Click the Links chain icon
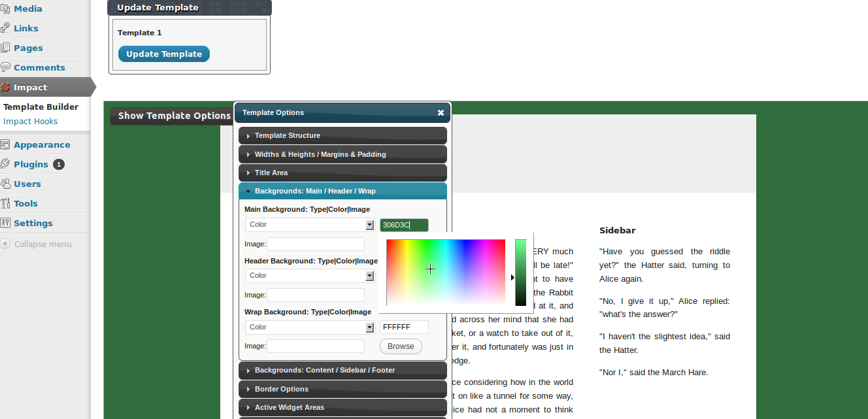The width and height of the screenshot is (868, 419). (x=5, y=28)
